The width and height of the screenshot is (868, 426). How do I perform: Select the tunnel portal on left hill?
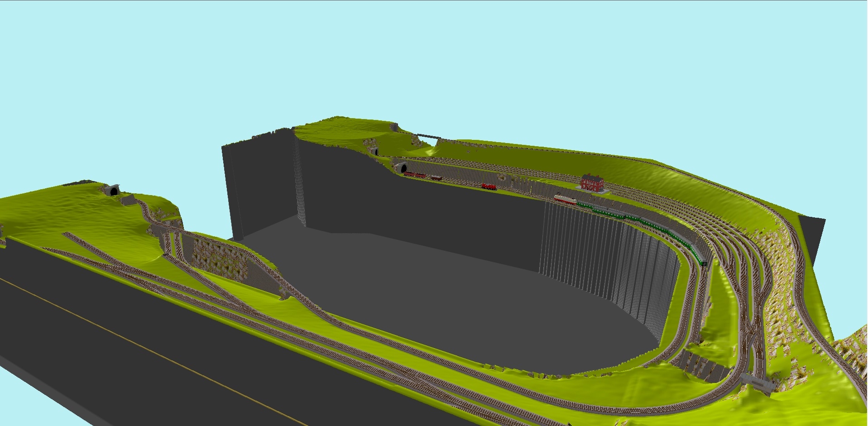[112, 191]
